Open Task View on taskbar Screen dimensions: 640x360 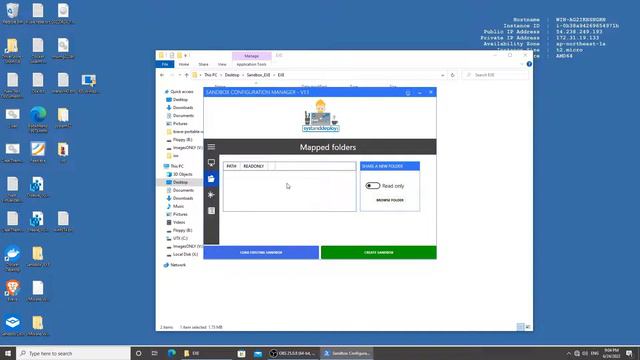tap(155, 353)
